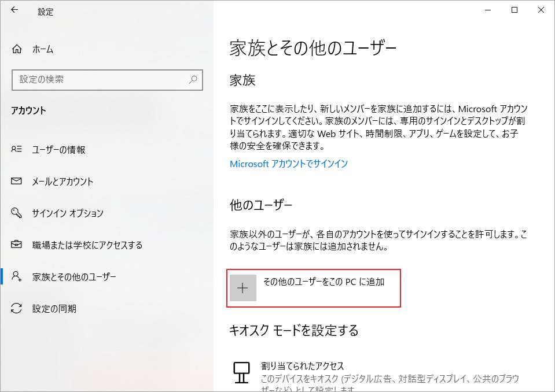
Task: Click the kiosk icon for 割り当てられたアクセス
Action: tap(241, 372)
